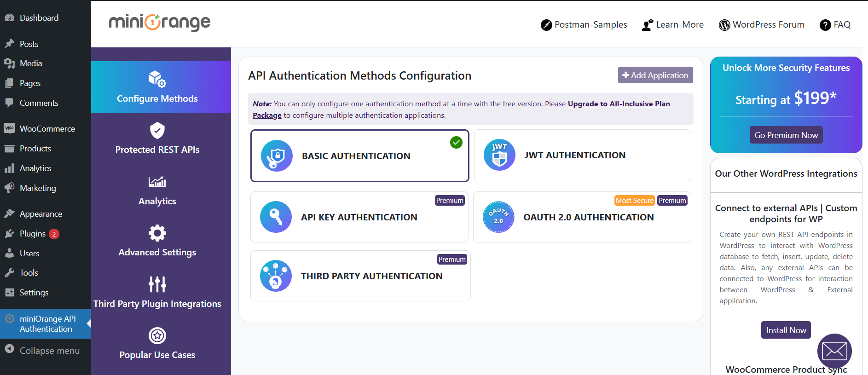Image resolution: width=868 pixels, height=375 pixels.
Task: Click the Install Now button
Action: pyautogui.click(x=786, y=330)
